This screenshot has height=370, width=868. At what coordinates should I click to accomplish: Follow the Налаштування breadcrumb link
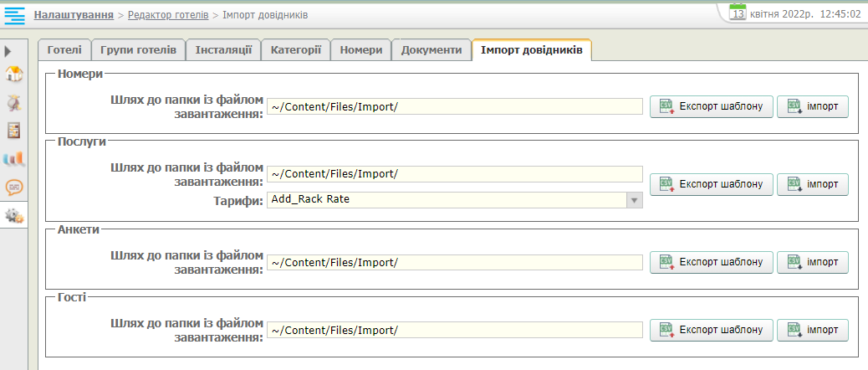74,15
